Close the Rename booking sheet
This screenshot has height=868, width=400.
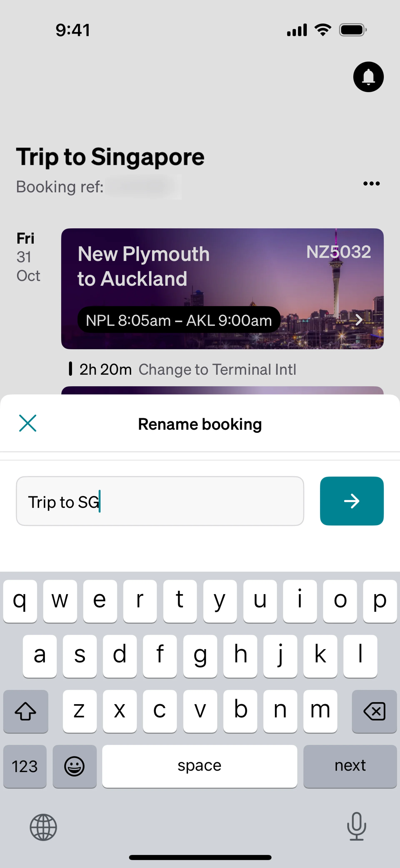pyautogui.click(x=28, y=423)
